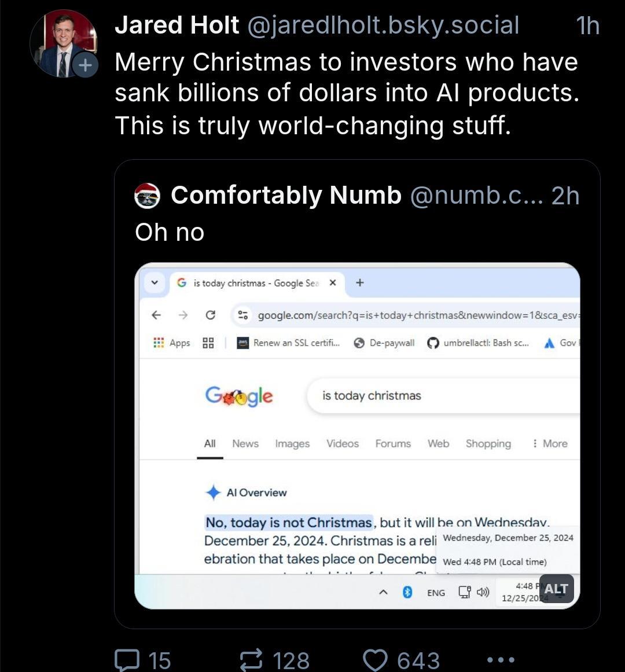Repost this post using repost icon

pyautogui.click(x=251, y=659)
